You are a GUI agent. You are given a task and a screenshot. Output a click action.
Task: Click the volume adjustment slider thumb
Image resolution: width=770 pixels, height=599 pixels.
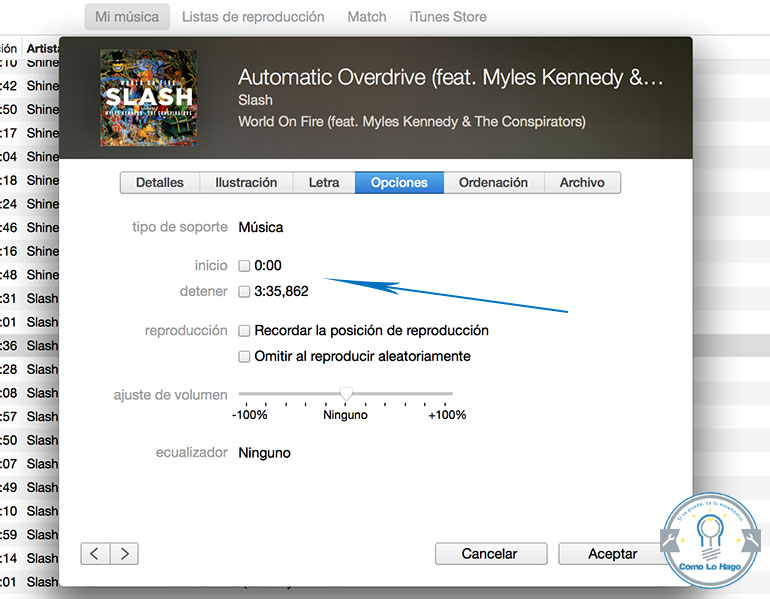point(346,393)
